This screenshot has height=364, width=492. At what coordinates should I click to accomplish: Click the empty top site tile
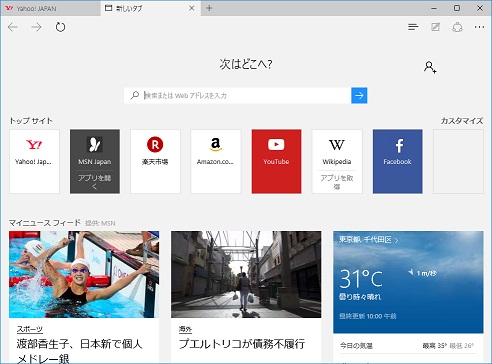pos(458,161)
